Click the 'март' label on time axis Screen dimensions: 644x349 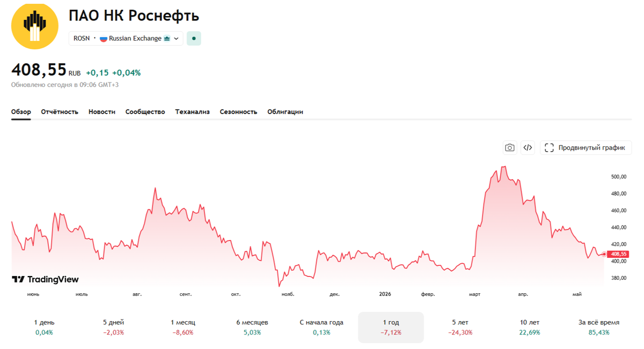tap(474, 294)
